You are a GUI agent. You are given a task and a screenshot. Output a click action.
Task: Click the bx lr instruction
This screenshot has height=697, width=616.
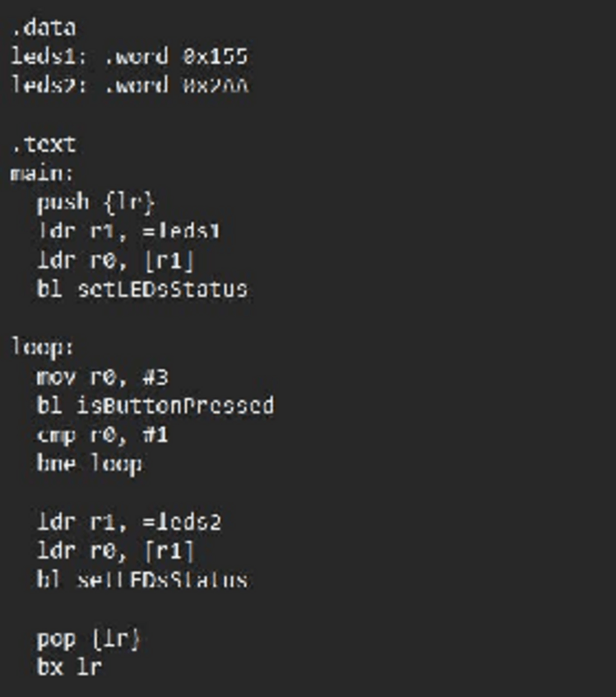69,667
